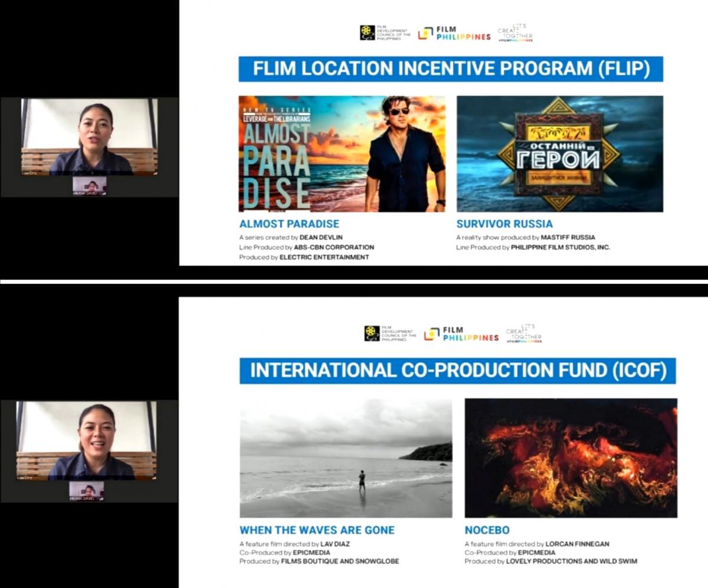Viewport: 708px width, 588px height.
Task: Open the Survivor Russia poster image
Action: tap(560, 154)
